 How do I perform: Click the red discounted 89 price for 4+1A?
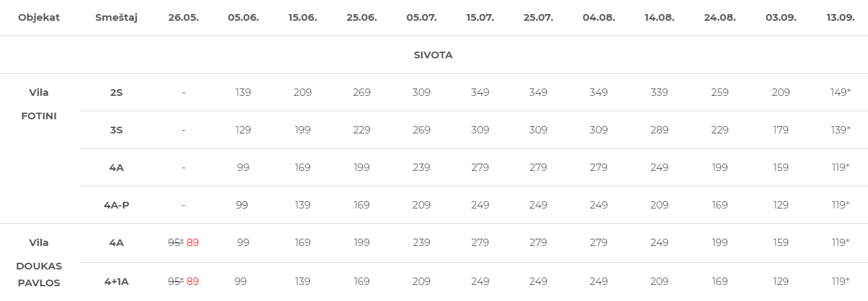[x=193, y=282]
